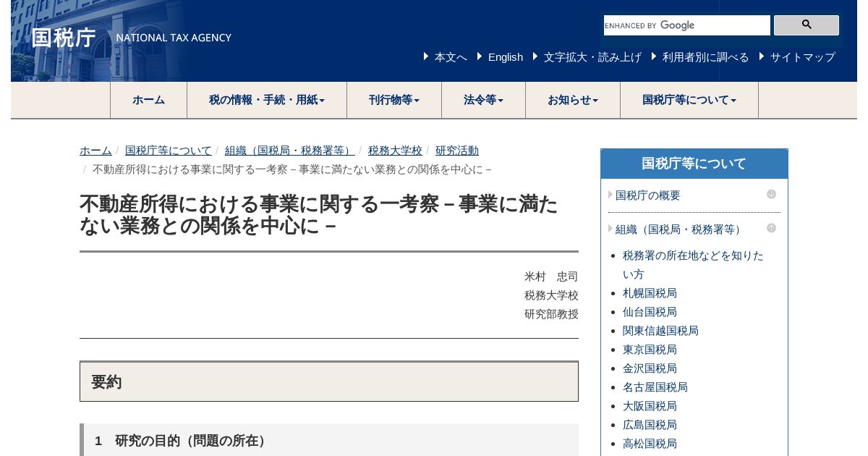Click the 組織（国税局・税務署等） breadcrumb link

tap(290, 151)
